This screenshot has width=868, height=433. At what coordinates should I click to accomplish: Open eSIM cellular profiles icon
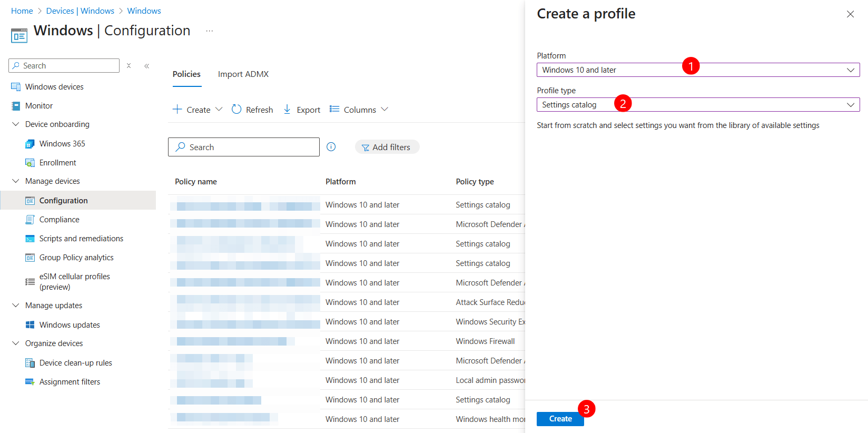30,282
